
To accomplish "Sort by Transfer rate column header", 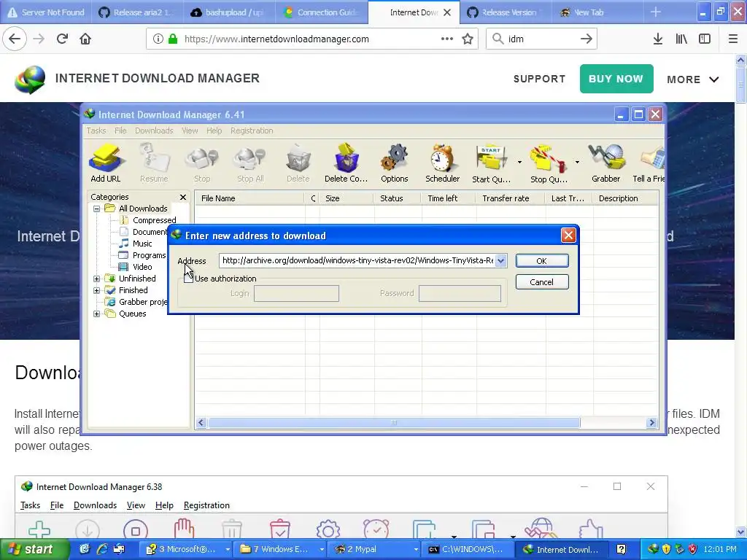I will click(510, 198).
